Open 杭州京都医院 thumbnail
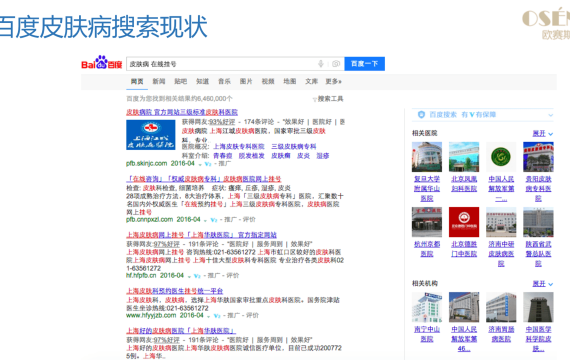The width and height of the screenshot is (570, 360). (427, 222)
